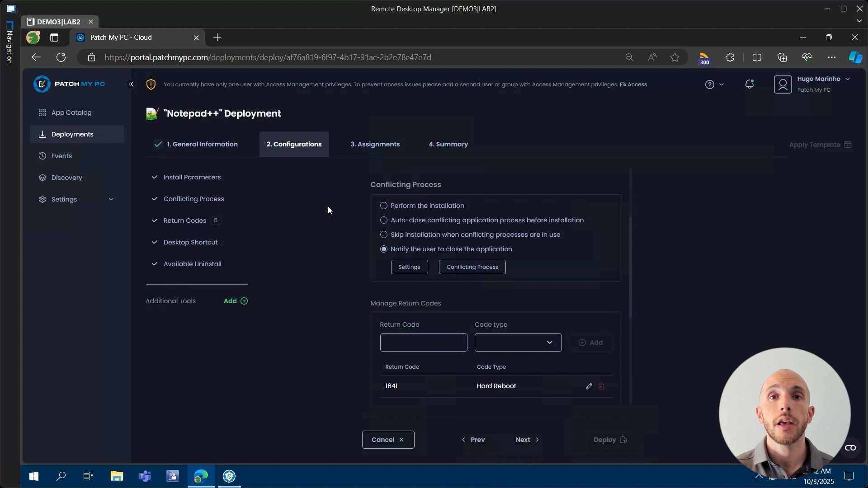The height and width of the screenshot is (488, 868).
Task: Click the browser favorites star icon
Action: tap(675, 57)
